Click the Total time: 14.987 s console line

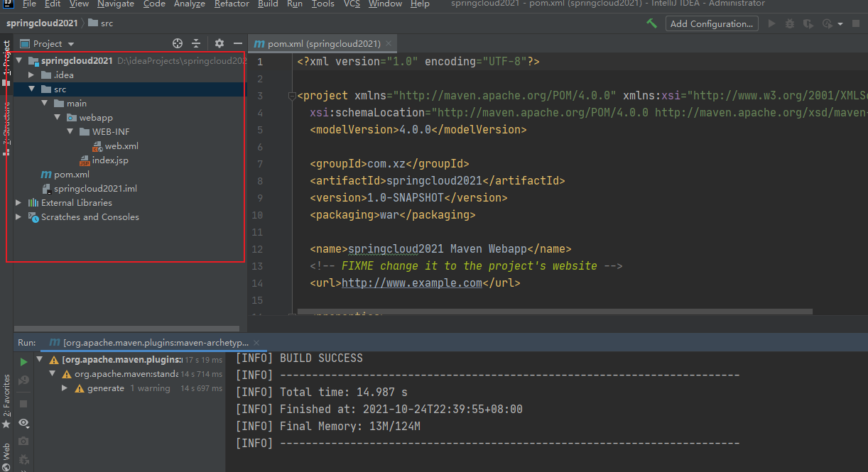tap(322, 392)
